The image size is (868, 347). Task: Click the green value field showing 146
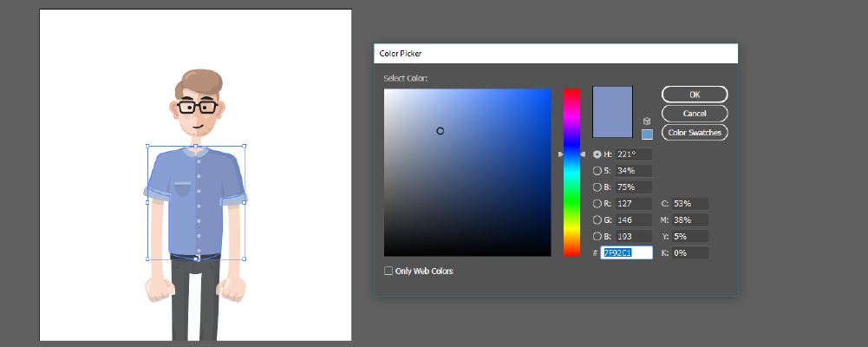pyautogui.click(x=633, y=219)
